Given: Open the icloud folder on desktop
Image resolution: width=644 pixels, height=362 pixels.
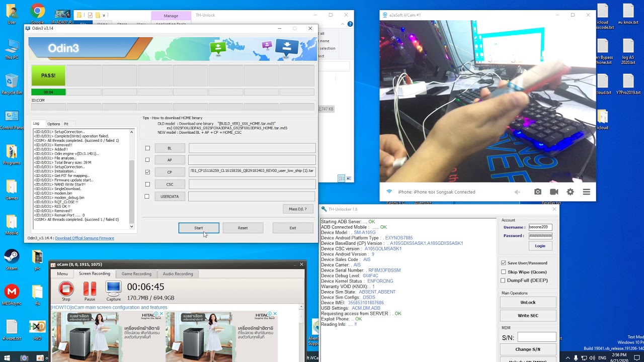Looking at the screenshot, I should coord(603,120).
